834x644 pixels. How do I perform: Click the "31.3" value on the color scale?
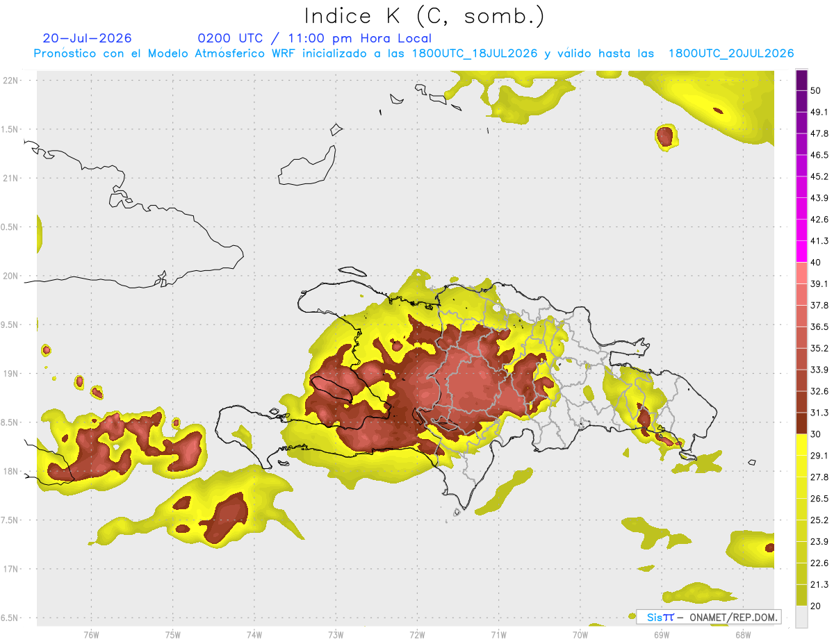click(x=819, y=413)
